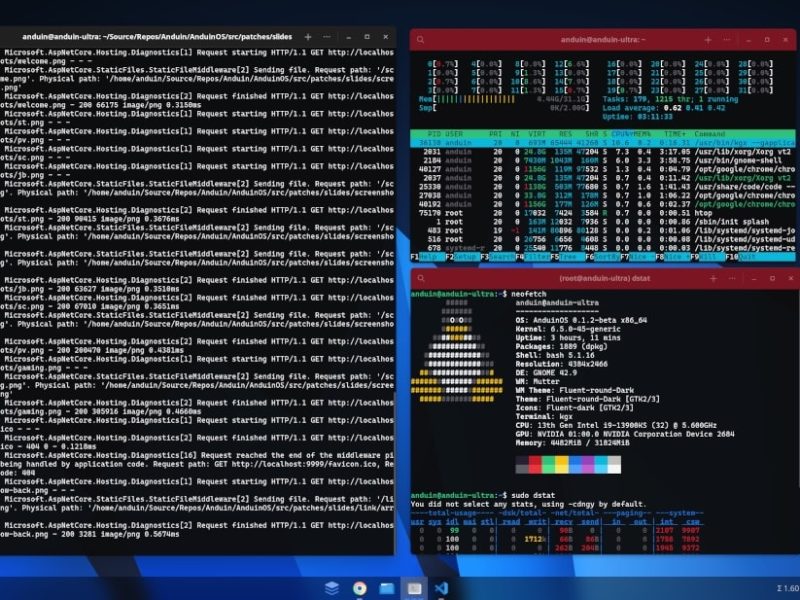Click the GPU NVIDIA Corporation Device line

click(x=625, y=434)
